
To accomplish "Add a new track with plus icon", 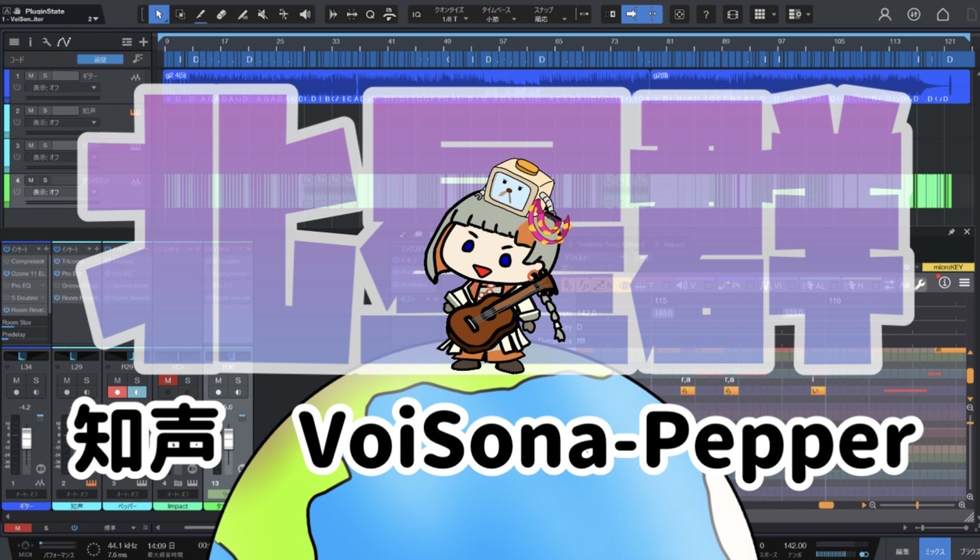I will (x=143, y=42).
